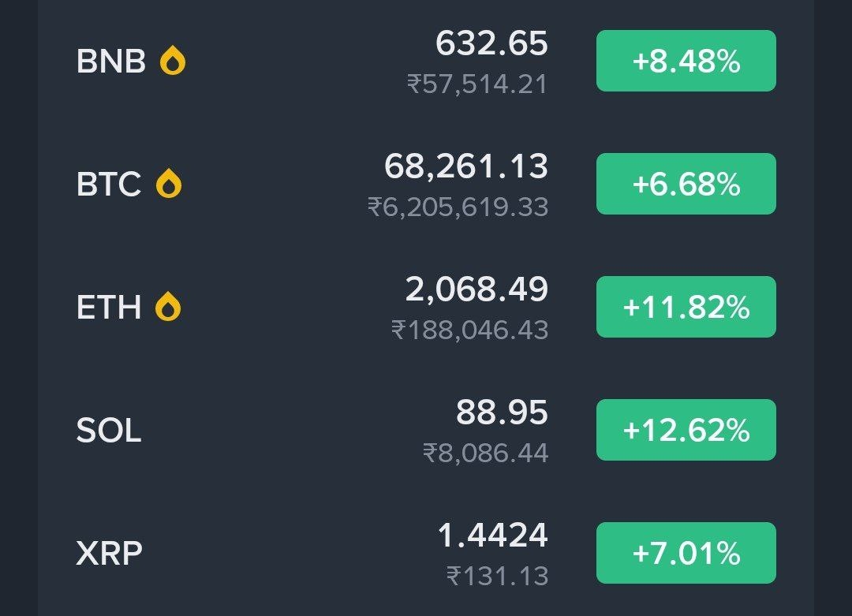Click the XRP price 1.4424
Viewport: 852px width, 616px height.
click(x=492, y=536)
